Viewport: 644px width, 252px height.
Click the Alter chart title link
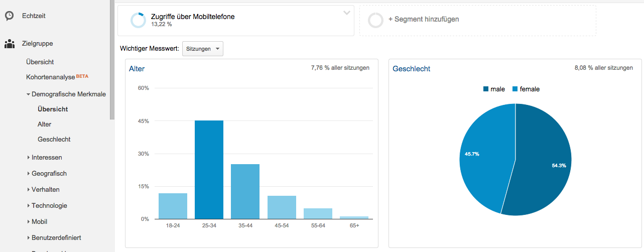137,69
